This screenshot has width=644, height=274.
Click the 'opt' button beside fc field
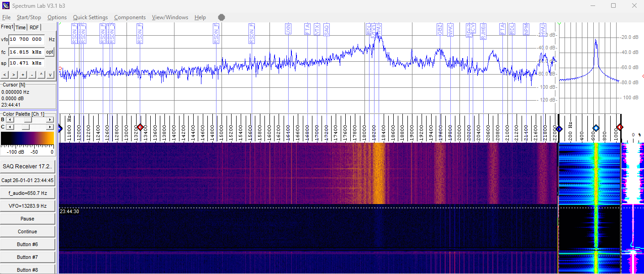(x=49, y=52)
